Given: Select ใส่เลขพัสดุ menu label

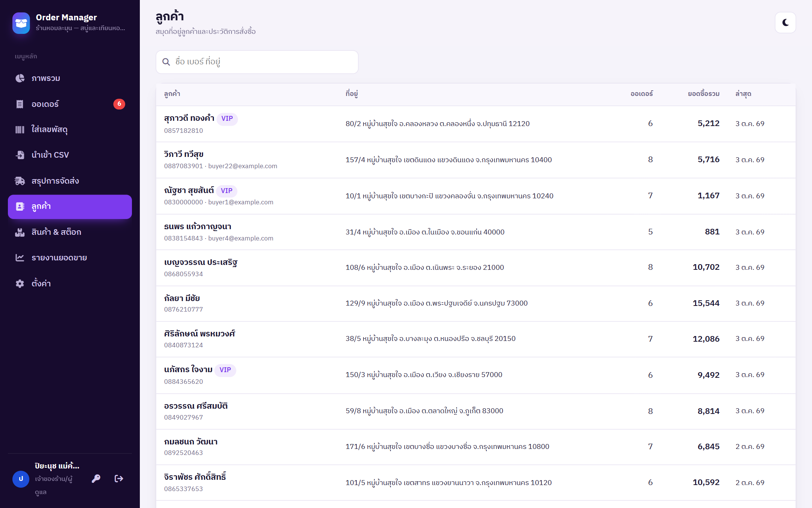Looking at the screenshot, I should click(49, 129).
